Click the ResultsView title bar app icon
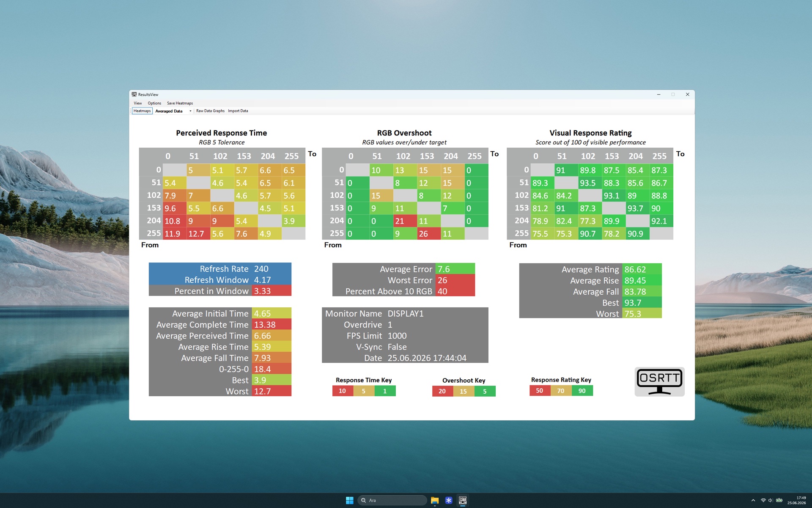 point(134,94)
